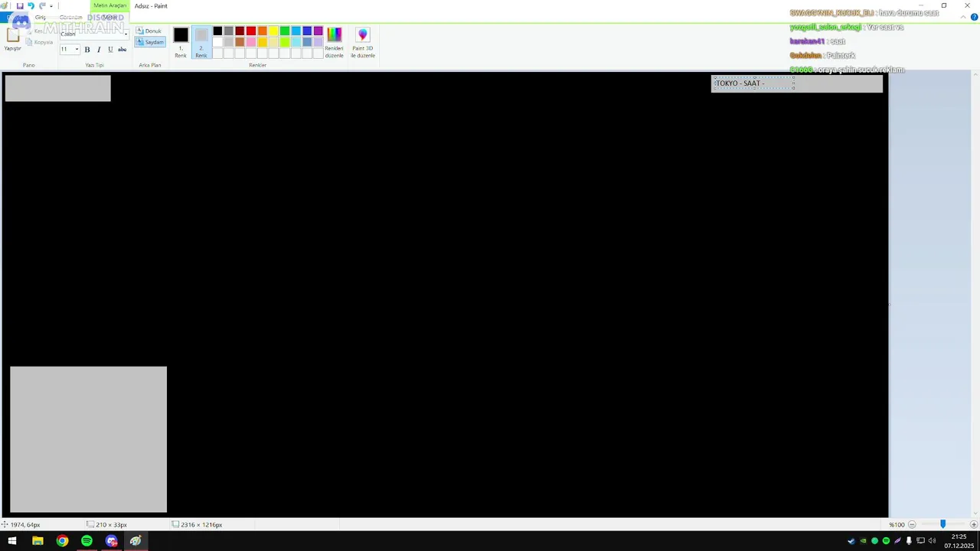Viewport: 980px width, 551px height.
Task: Pick the green color swatch
Action: pyautogui.click(x=285, y=31)
